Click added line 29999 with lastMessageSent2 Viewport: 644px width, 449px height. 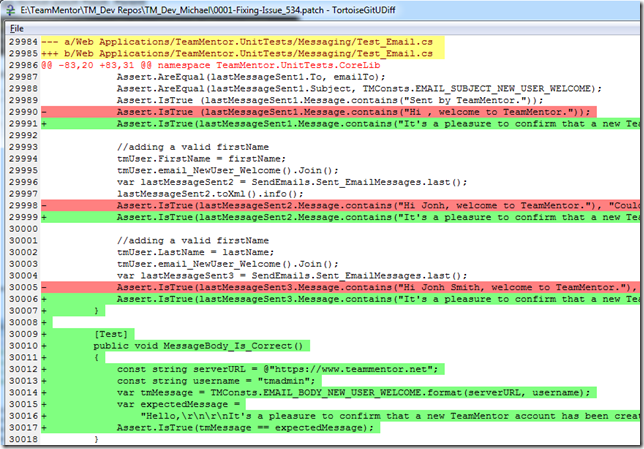[340, 217]
